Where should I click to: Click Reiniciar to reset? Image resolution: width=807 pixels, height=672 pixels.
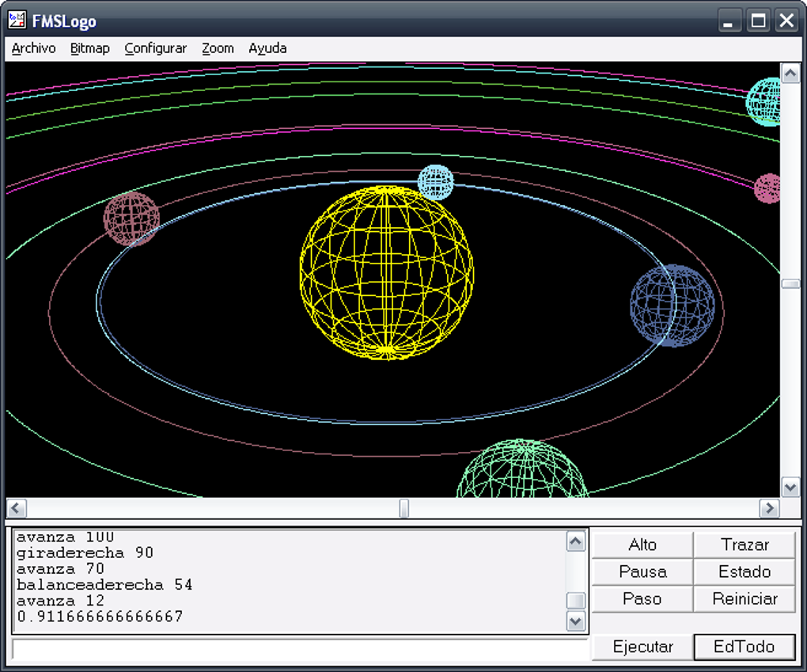(x=744, y=598)
